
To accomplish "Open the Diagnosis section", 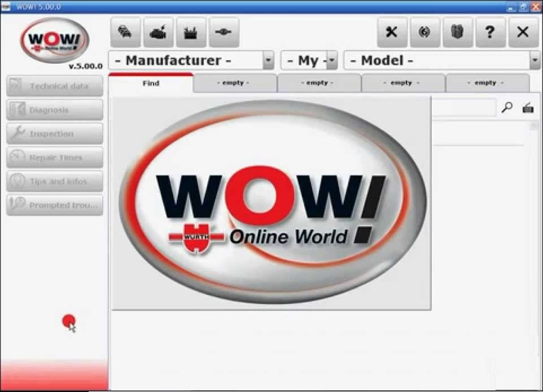I will tap(55, 110).
